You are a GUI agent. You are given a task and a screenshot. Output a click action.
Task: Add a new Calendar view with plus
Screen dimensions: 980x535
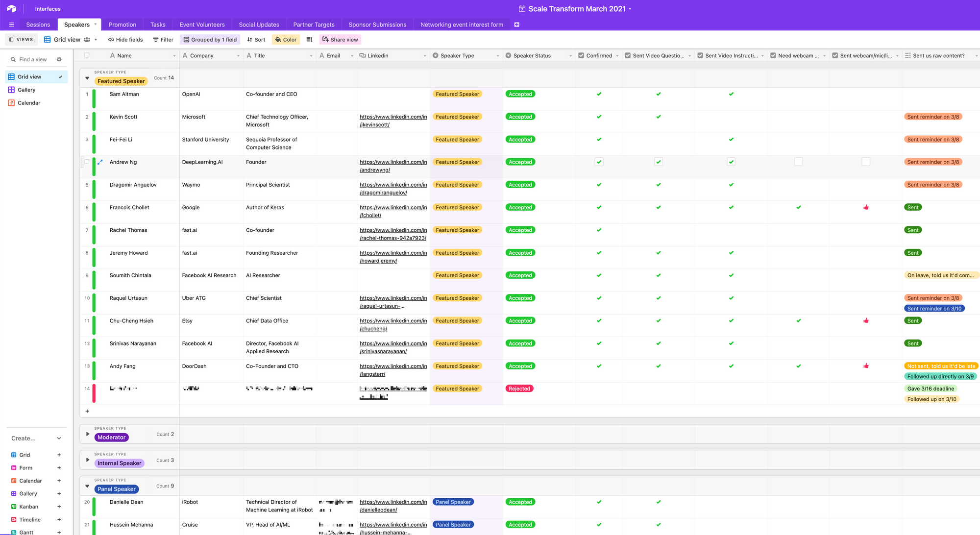pos(59,481)
